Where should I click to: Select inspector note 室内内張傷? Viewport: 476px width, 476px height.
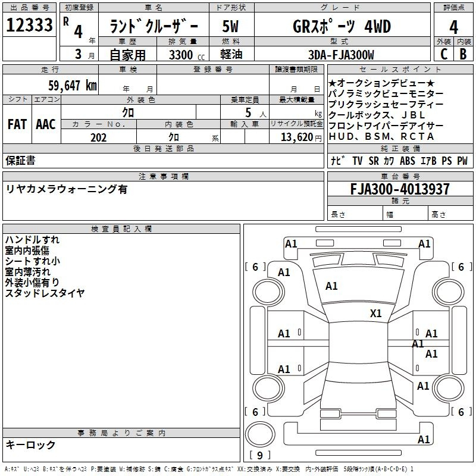pos(27,250)
